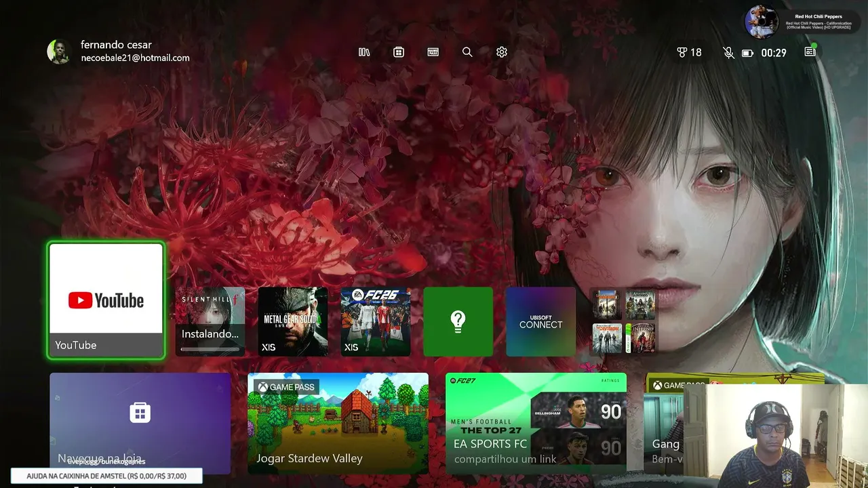Click the necoebale21@hotmail.com account email
Viewport: 868px width, 488px height.
(136, 58)
